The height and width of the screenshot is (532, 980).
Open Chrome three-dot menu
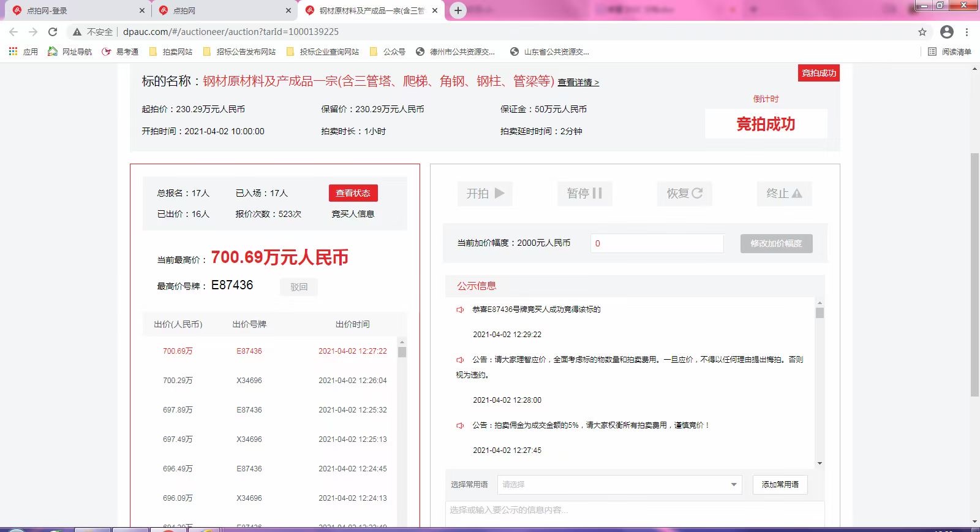pyautogui.click(x=967, y=32)
